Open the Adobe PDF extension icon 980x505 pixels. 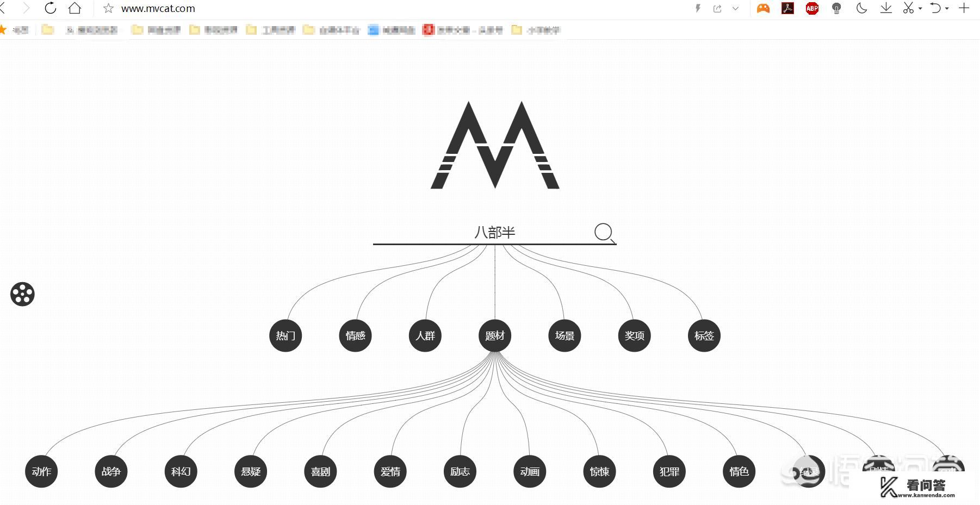pyautogui.click(x=787, y=8)
